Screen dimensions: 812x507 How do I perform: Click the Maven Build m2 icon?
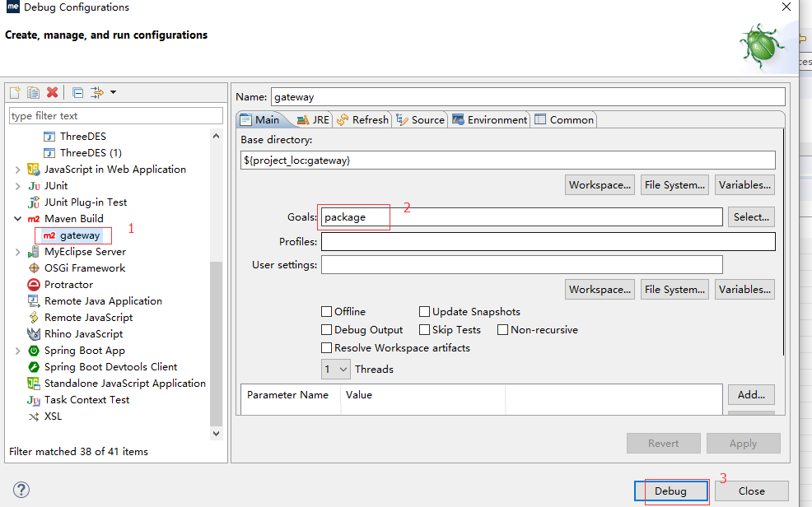click(34, 219)
